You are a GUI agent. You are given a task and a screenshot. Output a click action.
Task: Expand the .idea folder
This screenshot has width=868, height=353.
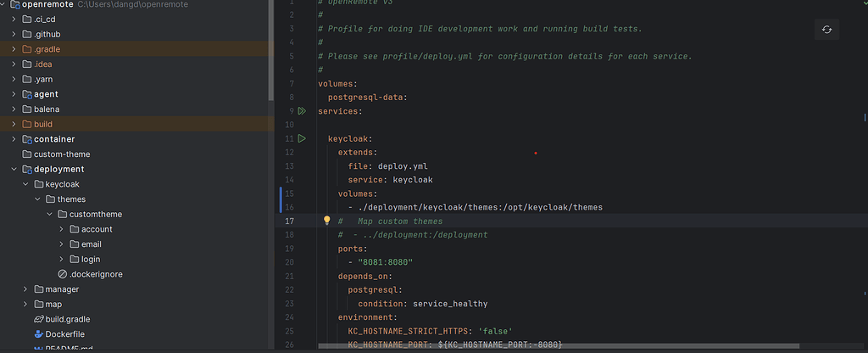[x=14, y=64]
